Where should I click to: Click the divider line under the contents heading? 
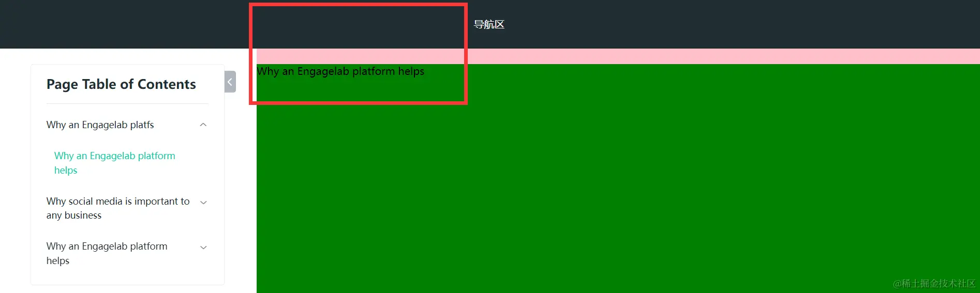point(127,103)
